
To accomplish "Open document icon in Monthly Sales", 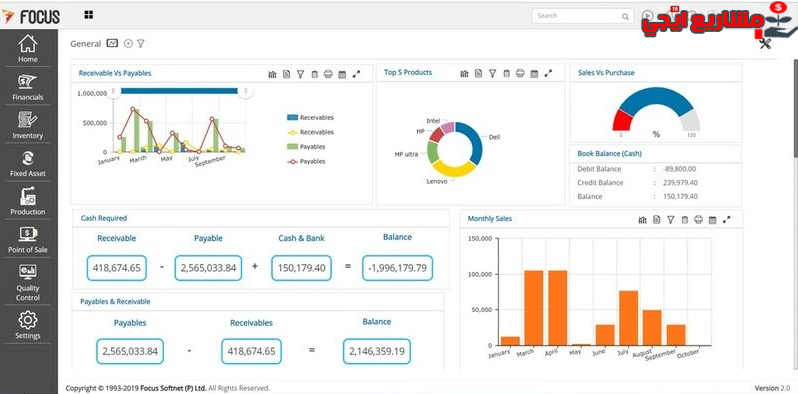I will (x=657, y=220).
